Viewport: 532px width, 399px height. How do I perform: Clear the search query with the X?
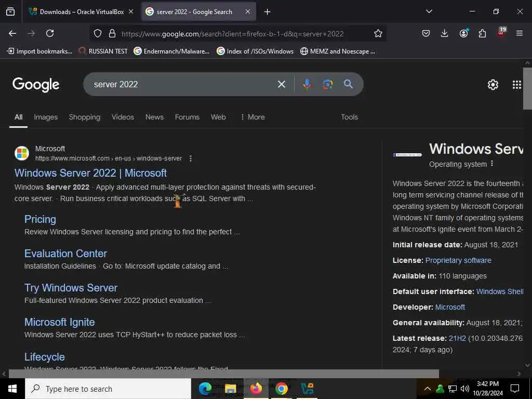[x=282, y=84]
